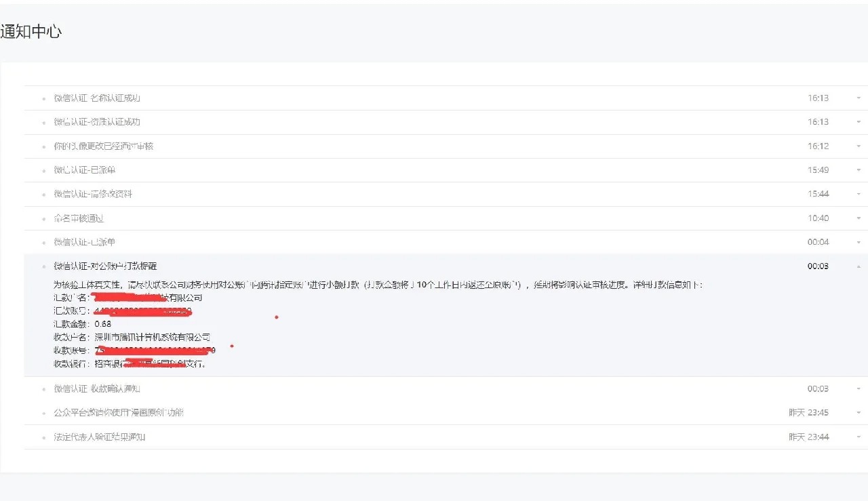Expand arrow on the 收款确认通知 row

[x=859, y=389]
